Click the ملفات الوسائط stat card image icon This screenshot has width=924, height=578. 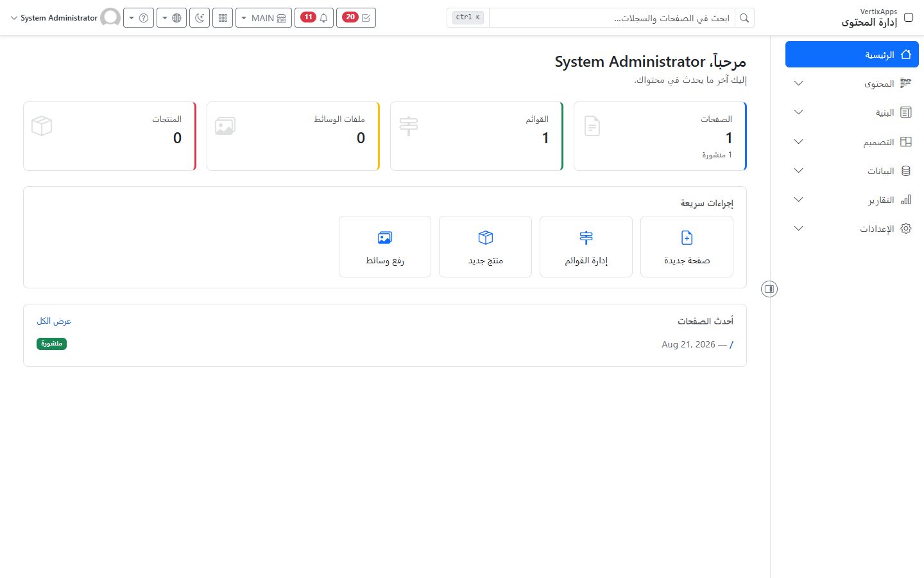coord(225,126)
